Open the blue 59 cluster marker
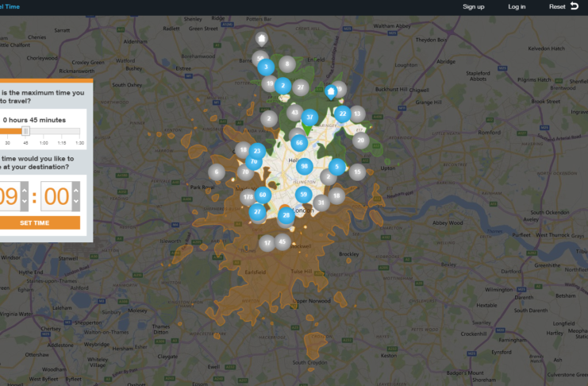 (x=302, y=194)
